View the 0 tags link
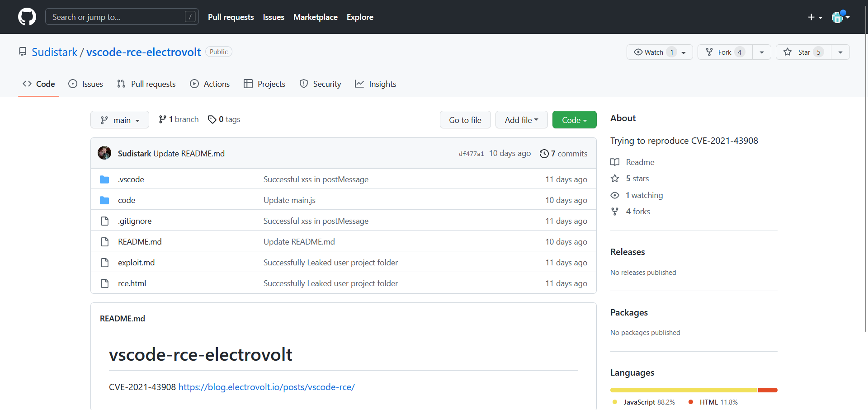Image resolution: width=868 pixels, height=410 pixels. coord(224,119)
